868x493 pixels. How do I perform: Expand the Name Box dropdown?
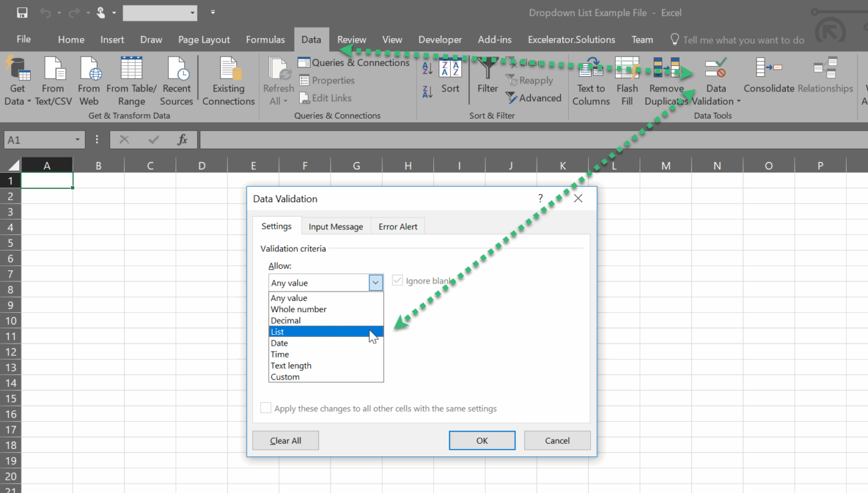[77, 140]
